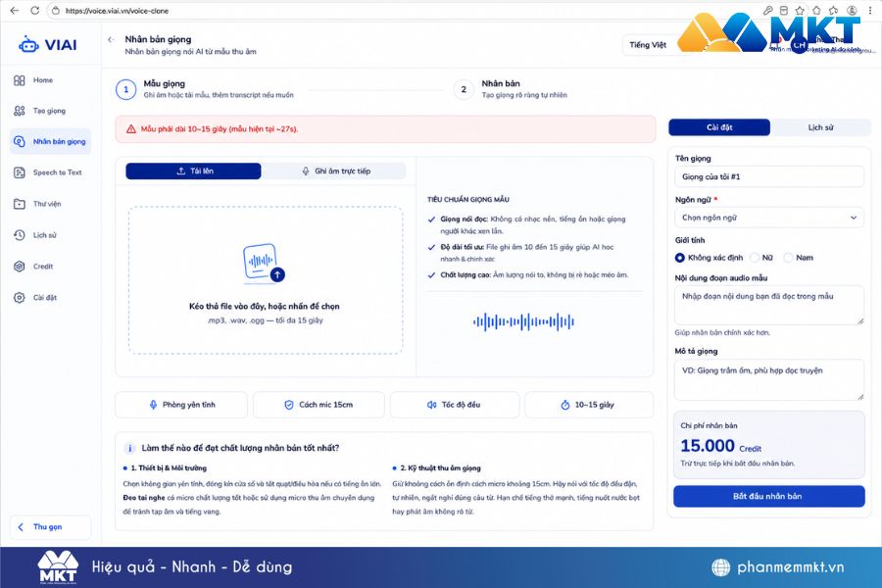Click the VIAI robot logo
882x588 pixels.
pyautogui.click(x=48, y=44)
